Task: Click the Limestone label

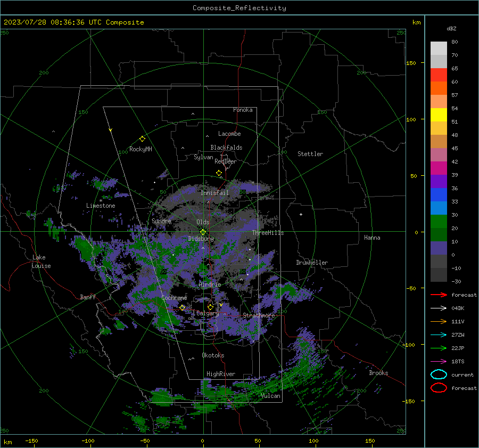Action: [101, 206]
